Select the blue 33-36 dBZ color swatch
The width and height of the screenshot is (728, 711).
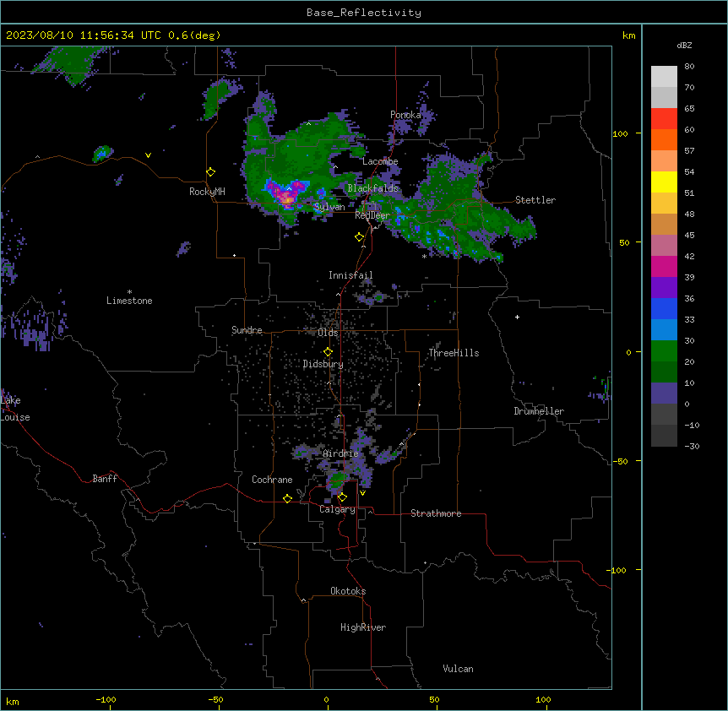pyautogui.click(x=664, y=308)
